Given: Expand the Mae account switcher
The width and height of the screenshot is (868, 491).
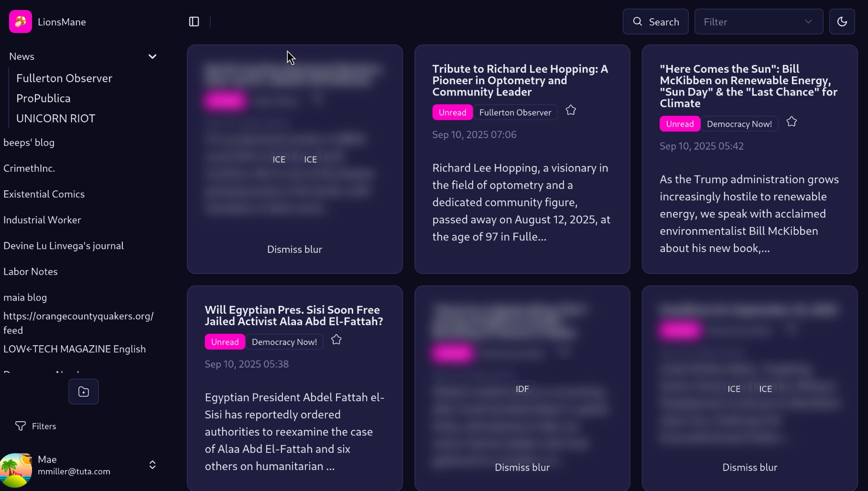Looking at the screenshot, I should point(152,465).
